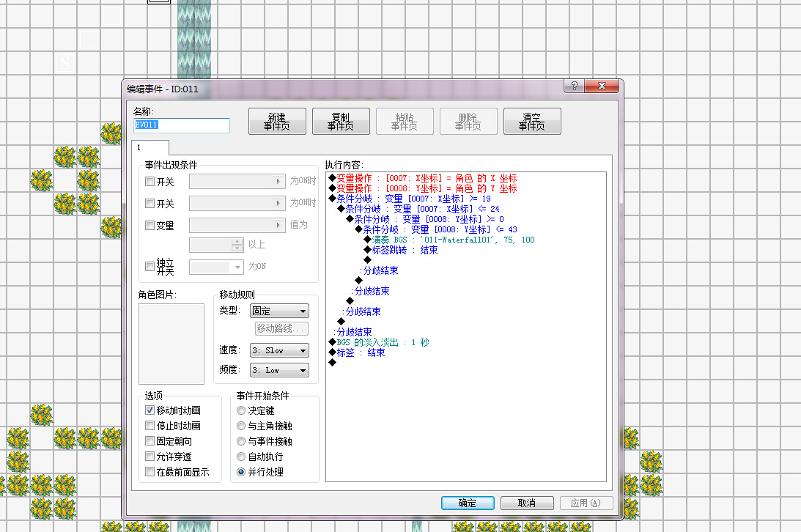Enable the 独立开关 condition checkbox

(x=150, y=267)
